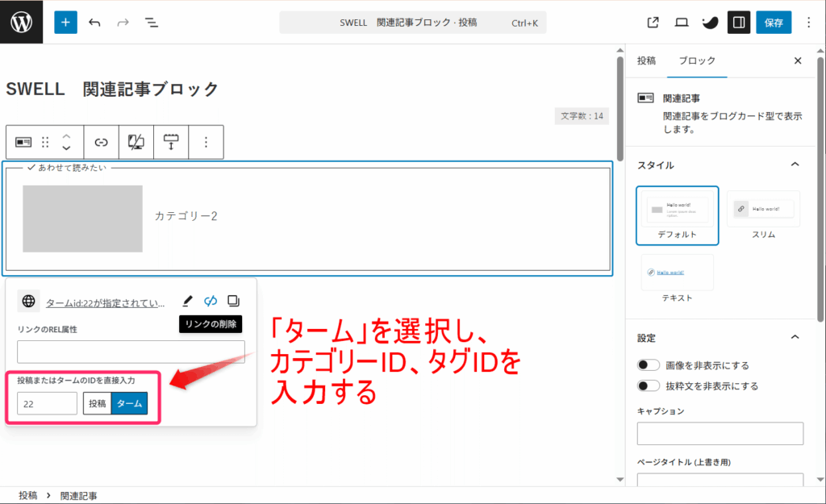Click the あわせて読みたい card caption
Viewport: 826px width, 504px height.
click(67, 168)
